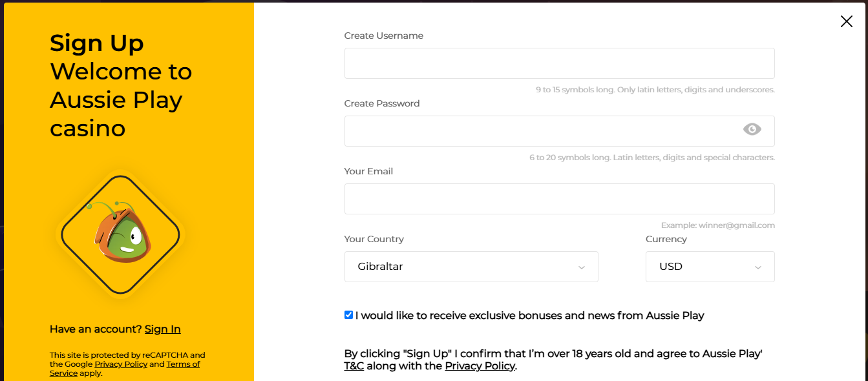Focus the Create Username field
The height and width of the screenshot is (381, 868).
coord(559,63)
